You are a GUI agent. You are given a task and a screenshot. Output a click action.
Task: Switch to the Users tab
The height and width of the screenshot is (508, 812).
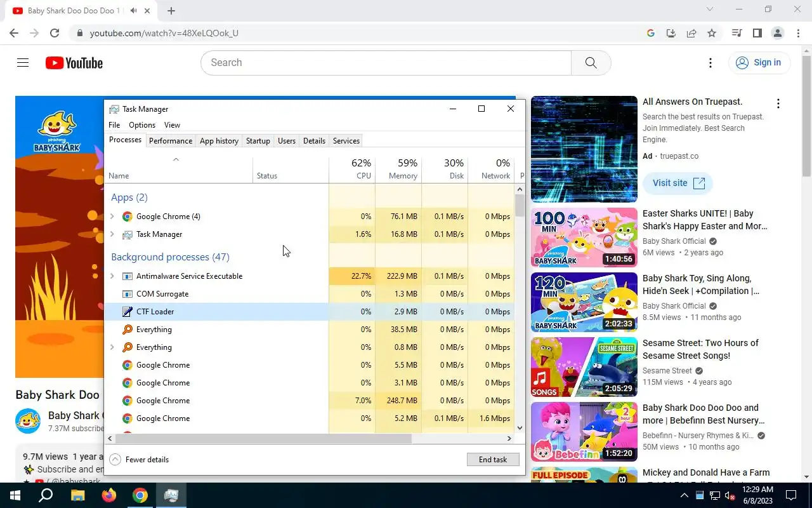click(287, 141)
